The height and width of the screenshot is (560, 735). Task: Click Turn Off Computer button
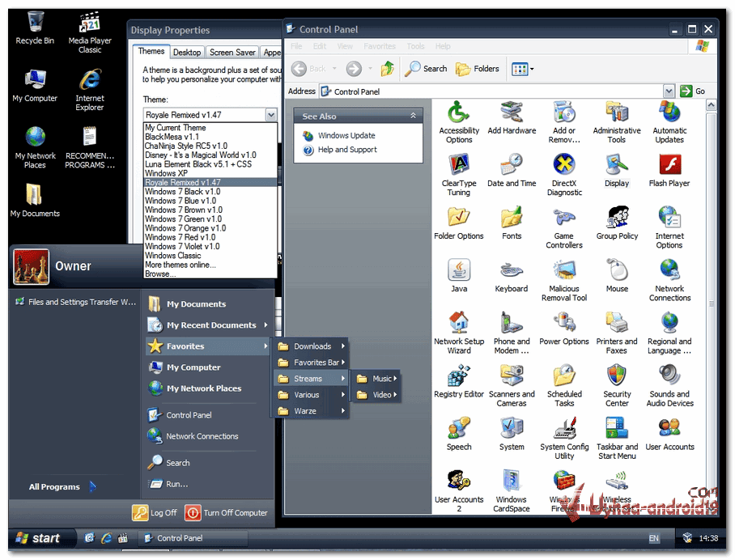click(x=227, y=513)
